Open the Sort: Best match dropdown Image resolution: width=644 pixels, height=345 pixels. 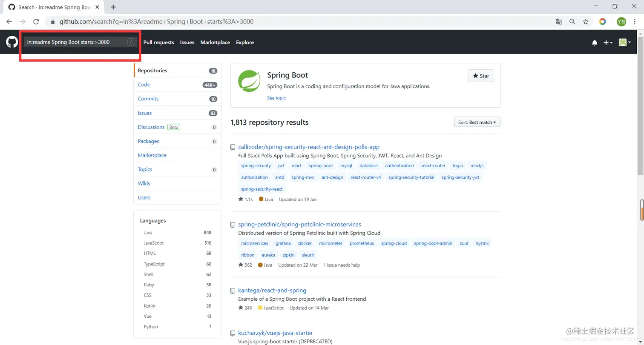pos(477,122)
